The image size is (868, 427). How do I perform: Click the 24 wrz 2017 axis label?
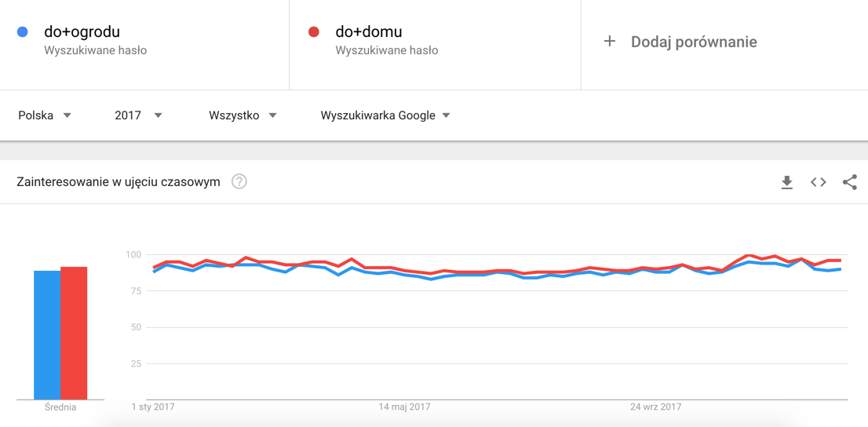[x=656, y=407]
